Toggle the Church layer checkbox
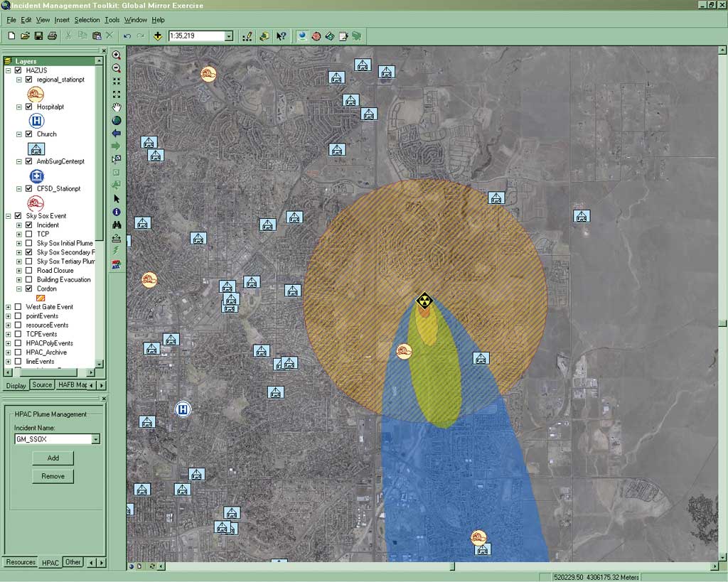728x582 pixels. pos(28,134)
